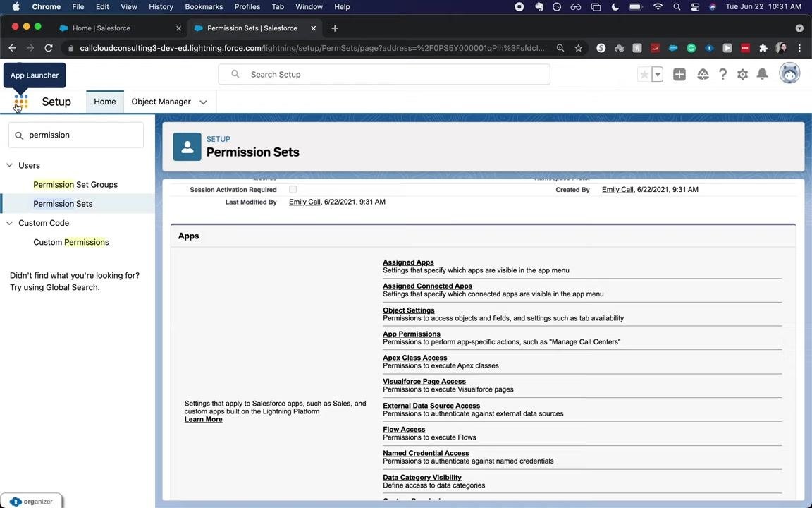
Task: Click the Permission Sets page header icon
Action: (187, 147)
